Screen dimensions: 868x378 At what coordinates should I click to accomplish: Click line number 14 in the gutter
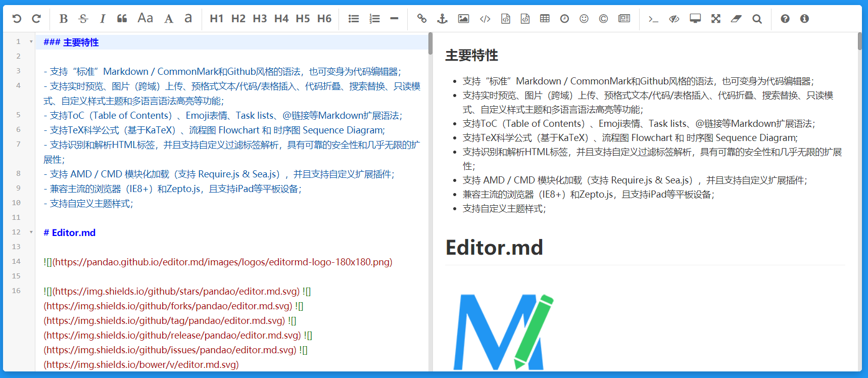(16, 261)
